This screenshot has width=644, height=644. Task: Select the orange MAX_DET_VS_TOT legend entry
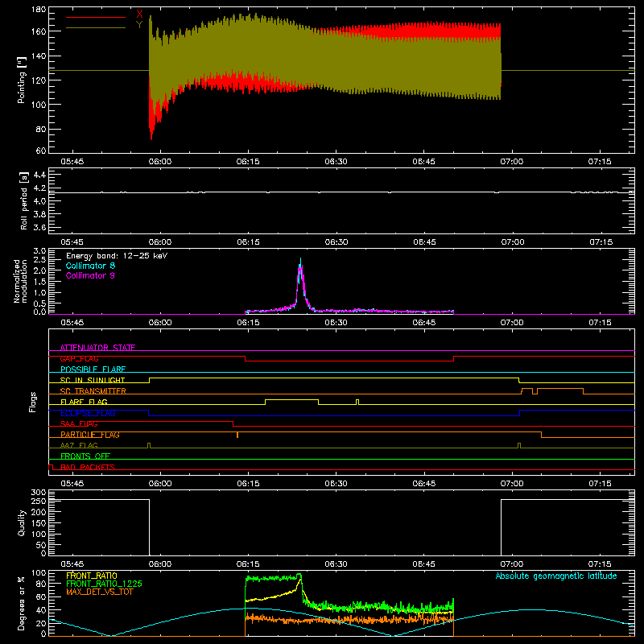click(100, 592)
